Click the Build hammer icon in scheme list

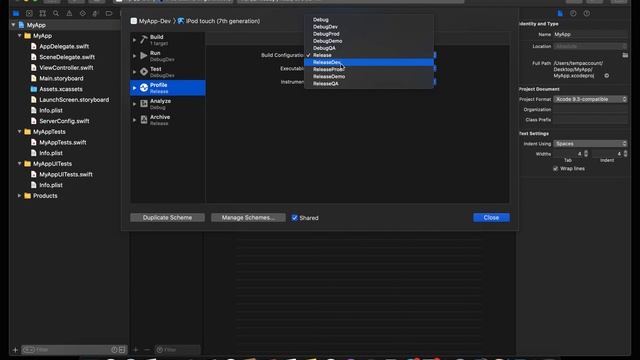point(144,40)
